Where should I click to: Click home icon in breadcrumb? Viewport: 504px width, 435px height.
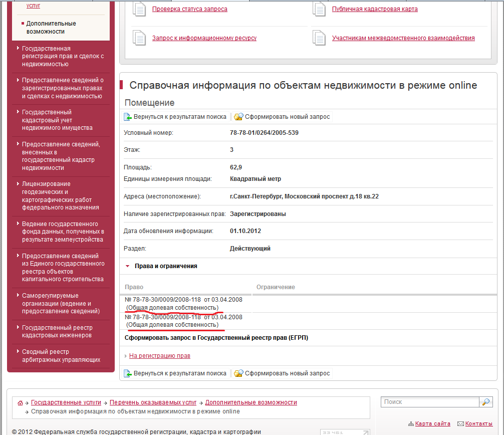point(20,403)
